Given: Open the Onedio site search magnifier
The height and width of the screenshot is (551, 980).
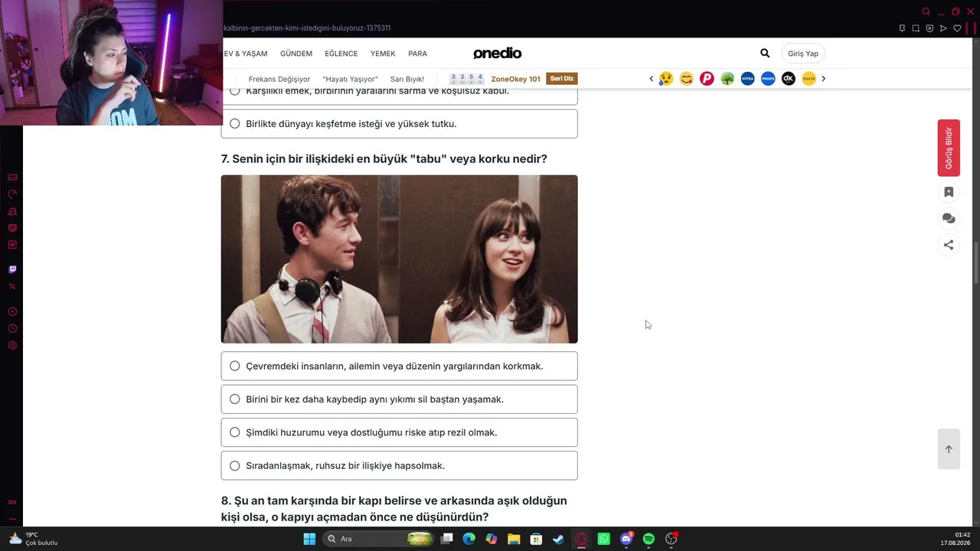Looking at the screenshot, I should (x=765, y=53).
